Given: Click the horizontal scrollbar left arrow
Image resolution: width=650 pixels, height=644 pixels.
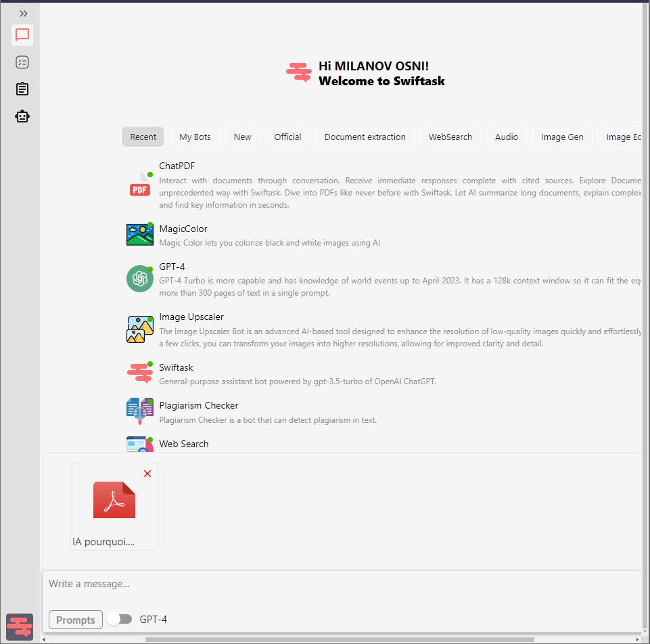Looking at the screenshot, I should (x=44, y=639).
